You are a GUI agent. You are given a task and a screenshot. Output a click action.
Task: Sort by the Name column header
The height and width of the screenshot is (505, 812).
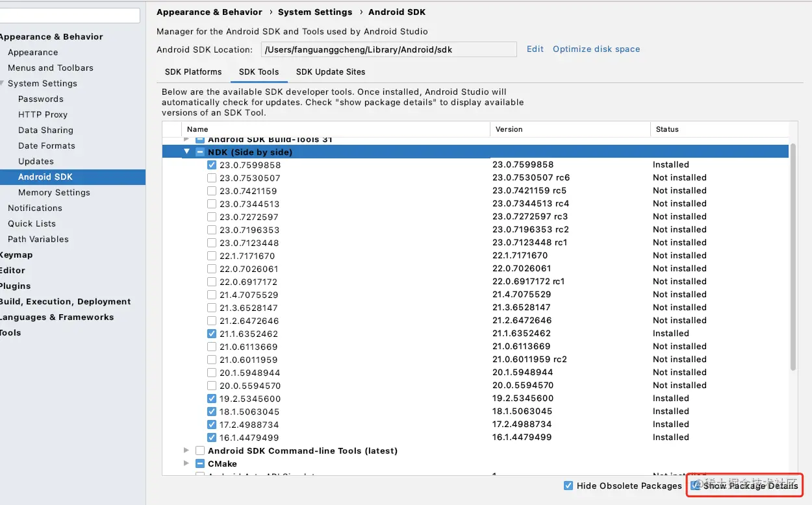[x=335, y=129]
